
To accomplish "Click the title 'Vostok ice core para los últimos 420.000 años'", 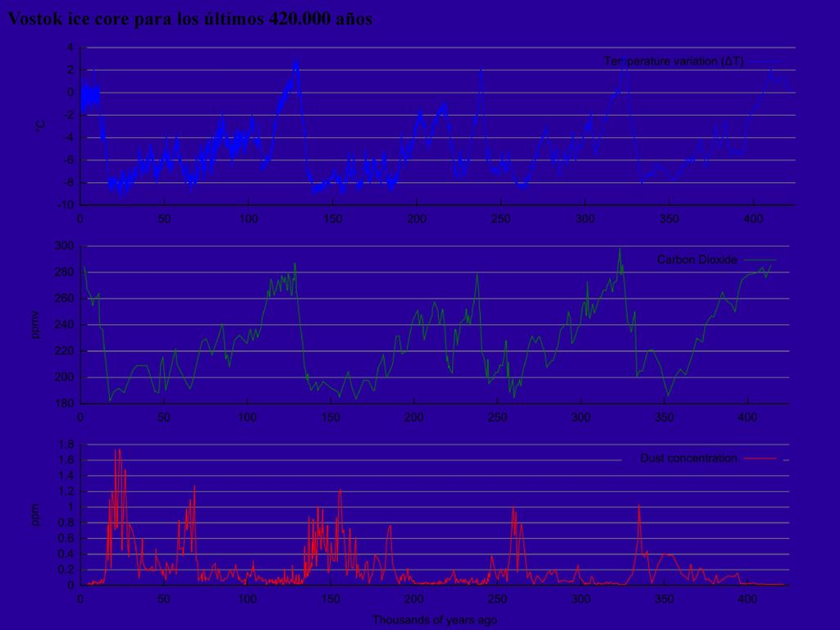I will point(190,19).
